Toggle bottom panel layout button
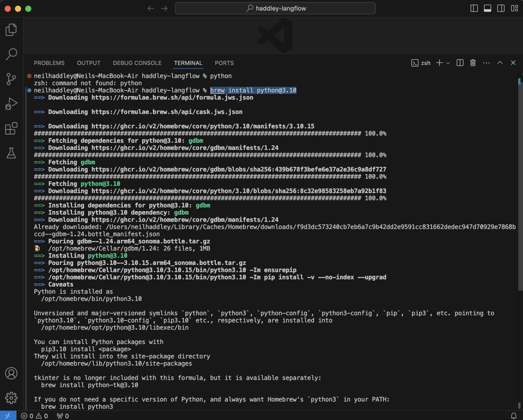 [487, 9]
